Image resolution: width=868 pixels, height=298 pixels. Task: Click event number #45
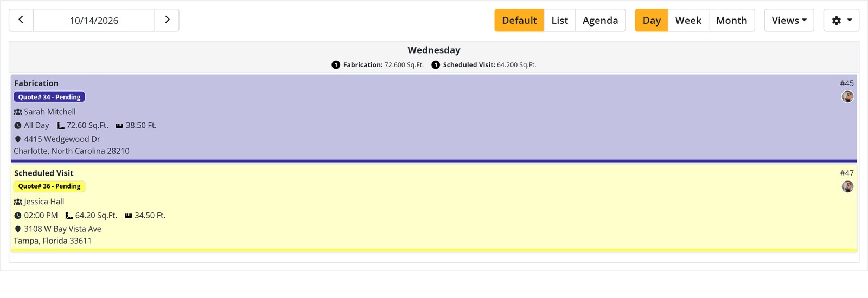point(847,83)
